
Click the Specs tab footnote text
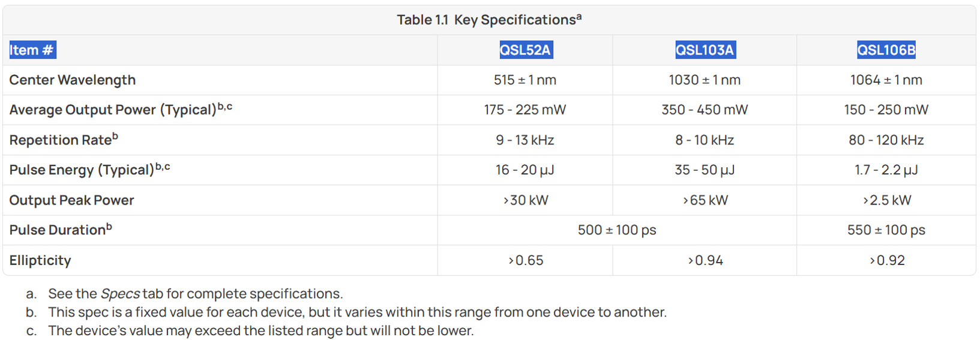click(196, 294)
